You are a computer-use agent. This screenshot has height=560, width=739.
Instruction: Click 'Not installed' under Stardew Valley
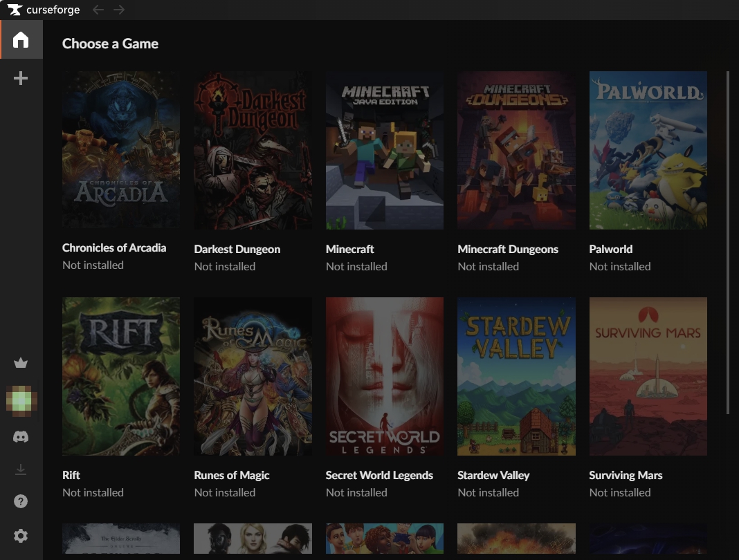click(489, 493)
